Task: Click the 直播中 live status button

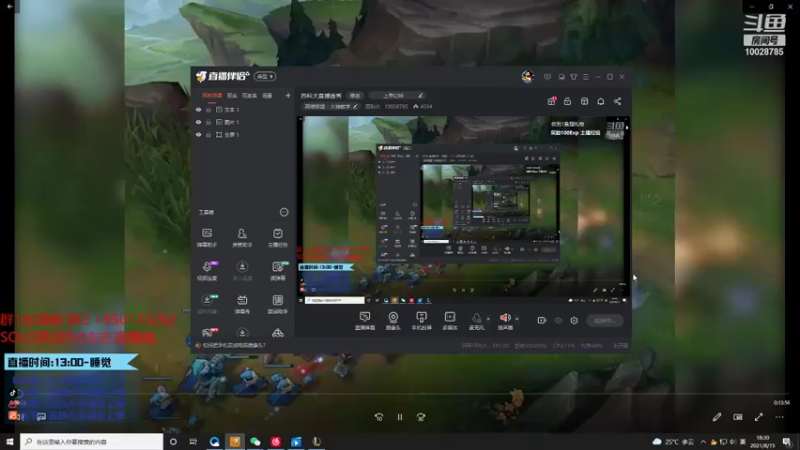Action: pos(605,320)
